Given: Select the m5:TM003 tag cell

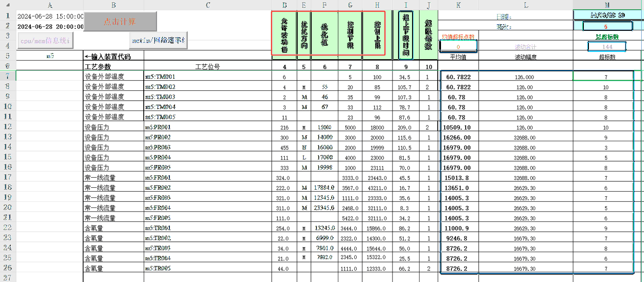Looking at the screenshot, I should (208, 97).
